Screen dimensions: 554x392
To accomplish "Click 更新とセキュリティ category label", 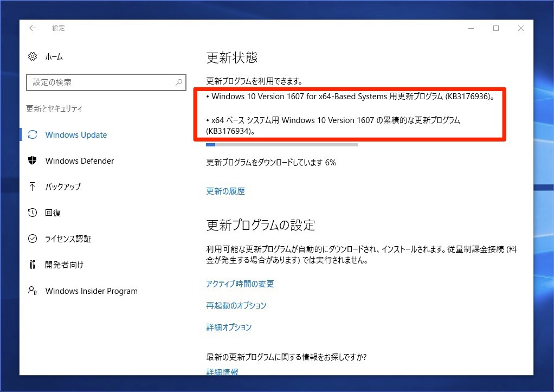I will tap(54, 109).
